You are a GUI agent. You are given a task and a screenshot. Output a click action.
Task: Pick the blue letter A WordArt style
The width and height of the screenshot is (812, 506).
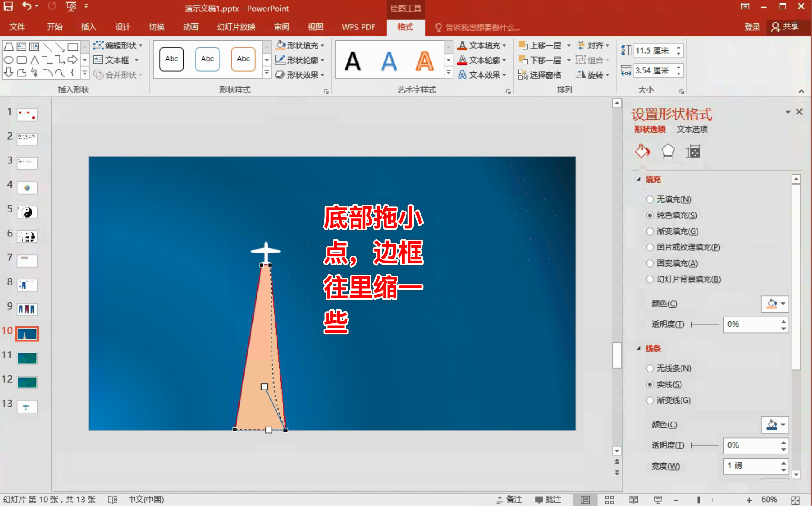pyautogui.click(x=389, y=61)
